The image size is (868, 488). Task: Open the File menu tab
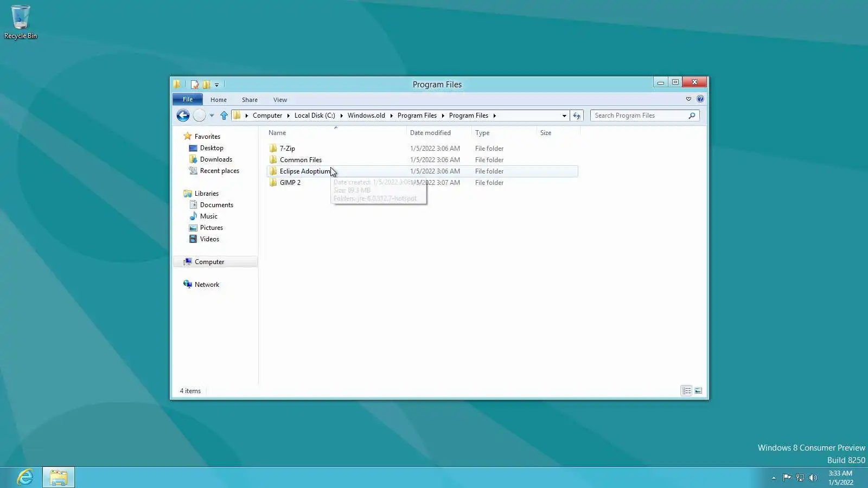pyautogui.click(x=188, y=99)
